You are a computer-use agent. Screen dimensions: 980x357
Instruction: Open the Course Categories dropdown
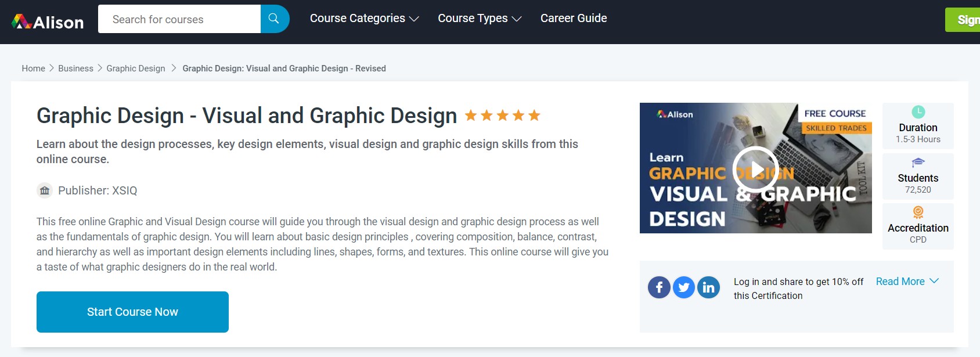point(364,19)
